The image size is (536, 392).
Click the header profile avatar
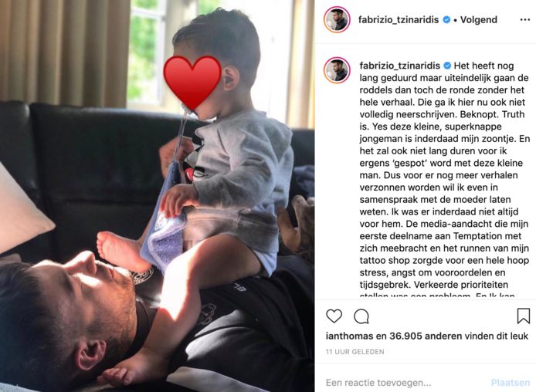point(337,19)
